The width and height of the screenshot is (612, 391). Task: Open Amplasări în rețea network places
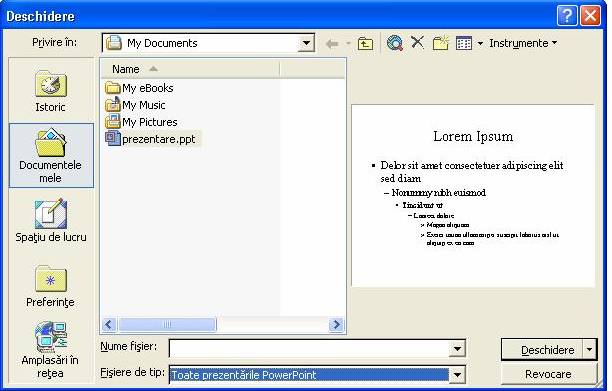tap(50, 350)
